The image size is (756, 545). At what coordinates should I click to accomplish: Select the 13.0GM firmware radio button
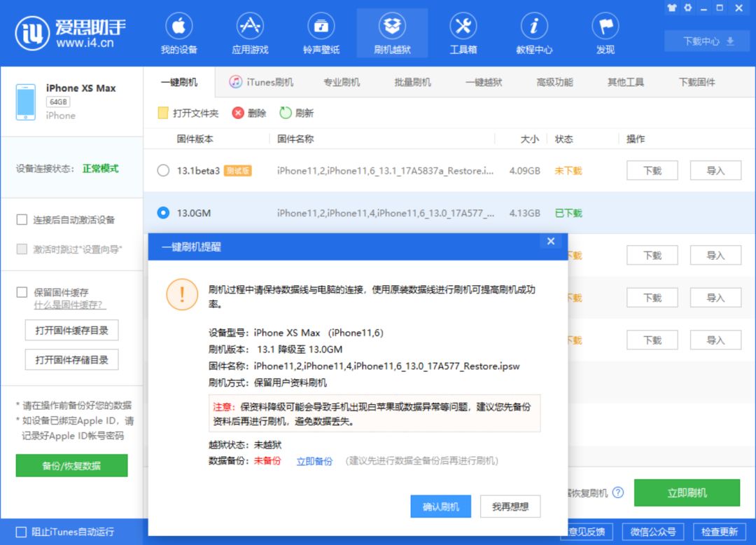tap(163, 213)
